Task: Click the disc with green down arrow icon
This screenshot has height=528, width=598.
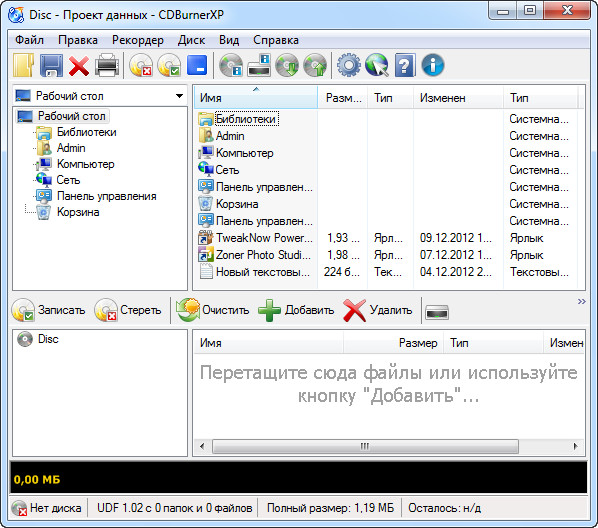Action: [x=287, y=65]
